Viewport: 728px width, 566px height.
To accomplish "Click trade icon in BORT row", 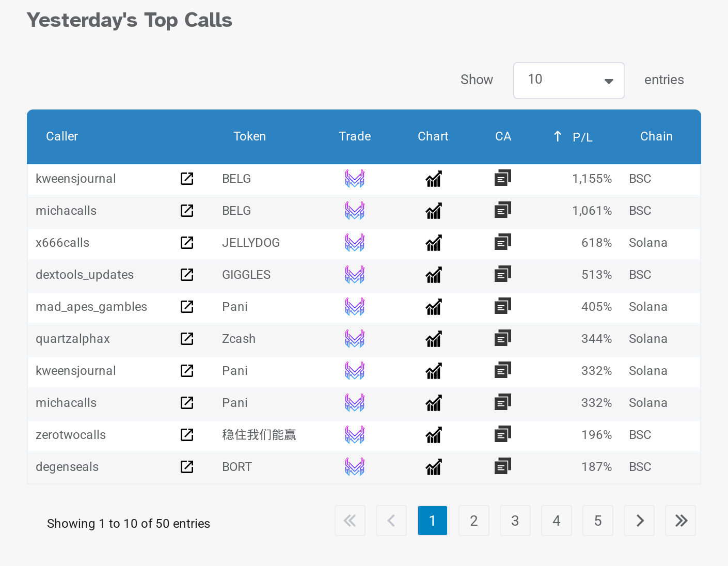I will (355, 467).
